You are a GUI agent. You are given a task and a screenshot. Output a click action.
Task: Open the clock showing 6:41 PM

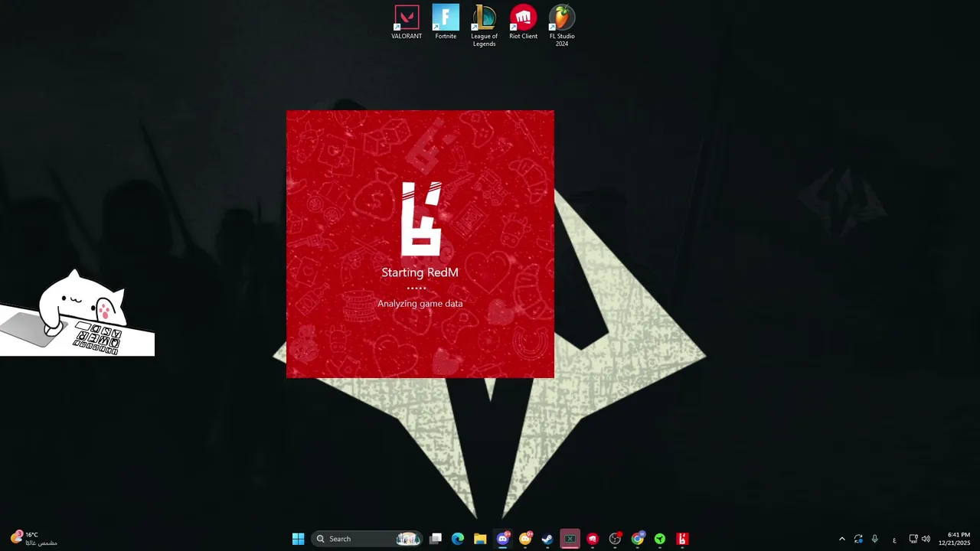(x=955, y=539)
